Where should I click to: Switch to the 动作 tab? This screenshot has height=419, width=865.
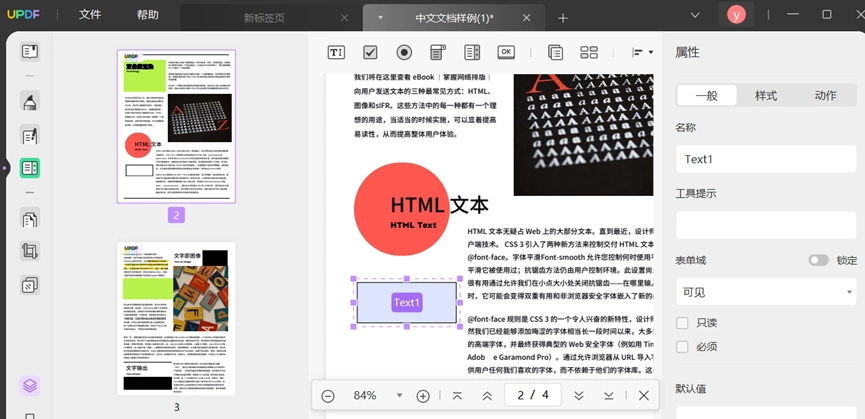pos(825,95)
